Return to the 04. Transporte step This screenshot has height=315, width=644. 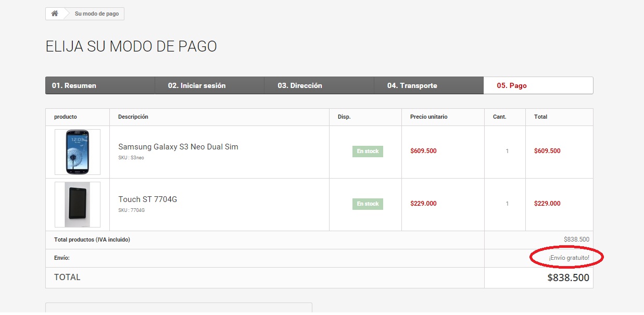tap(412, 85)
